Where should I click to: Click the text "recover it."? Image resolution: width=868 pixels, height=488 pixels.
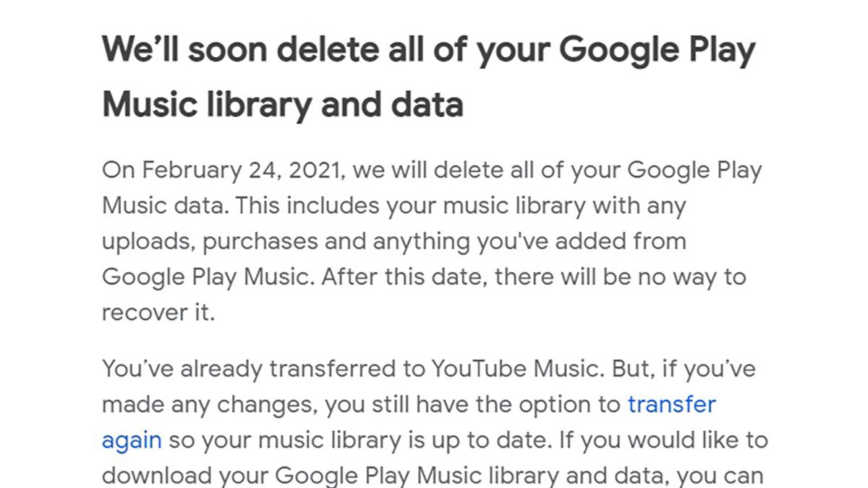158,313
